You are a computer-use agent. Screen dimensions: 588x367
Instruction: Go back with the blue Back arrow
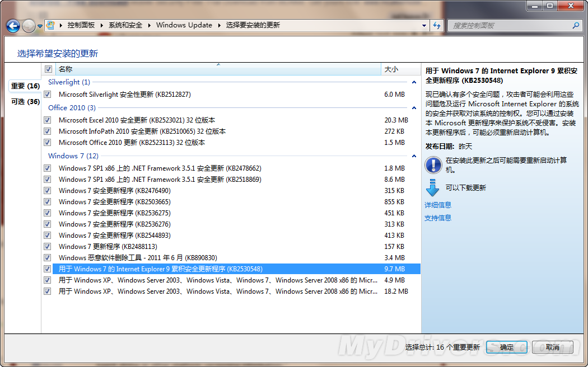pyautogui.click(x=13, y=26)
